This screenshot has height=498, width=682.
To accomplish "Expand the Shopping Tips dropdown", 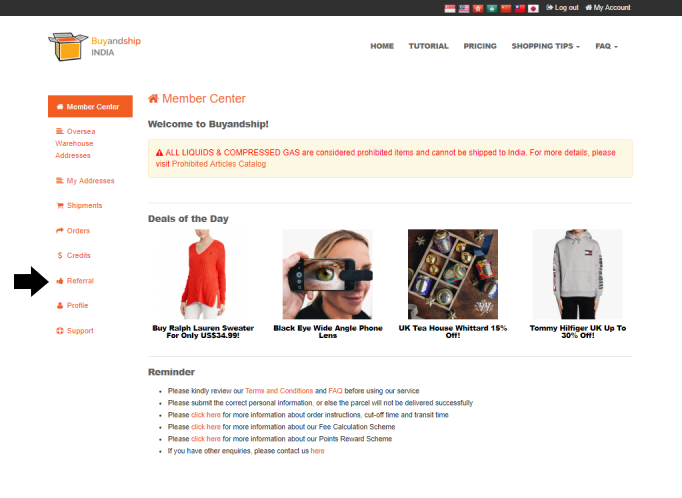I will click(545, 46).
